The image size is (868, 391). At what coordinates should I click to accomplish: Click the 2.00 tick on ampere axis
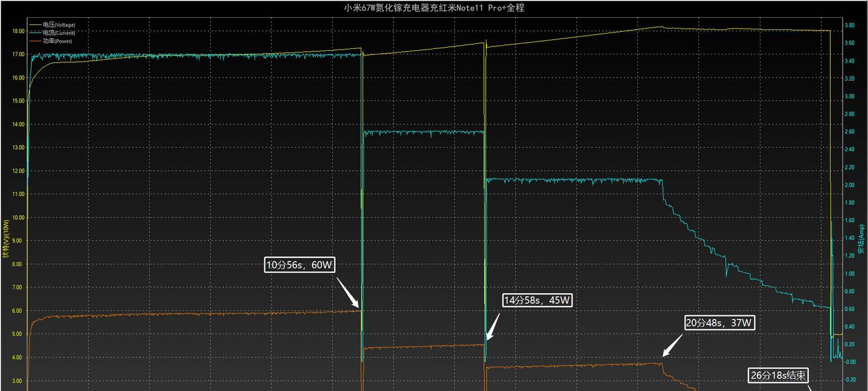[x=849, y=185]
